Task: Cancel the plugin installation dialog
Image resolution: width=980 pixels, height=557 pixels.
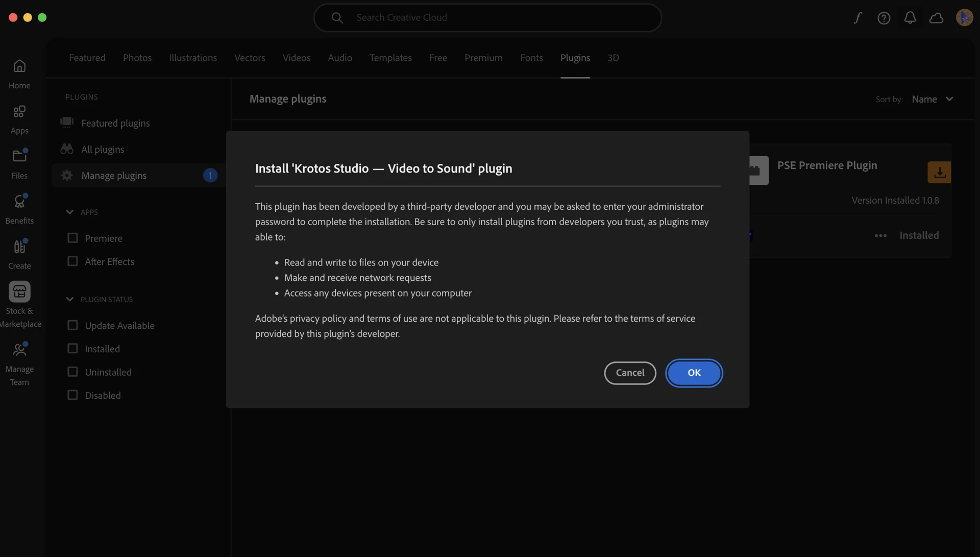Action: point(630,373)
